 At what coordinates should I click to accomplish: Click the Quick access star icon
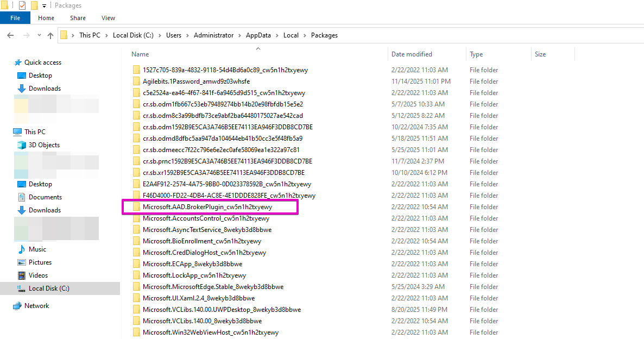pyautogui.click(x=18, y=62)
